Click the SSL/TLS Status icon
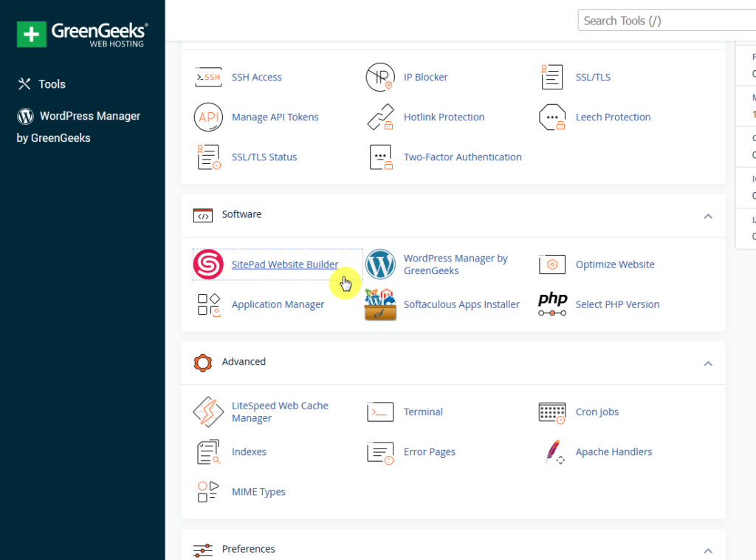Screen dimensions: 756x560 pyautogui.click(x=208, y=157)
